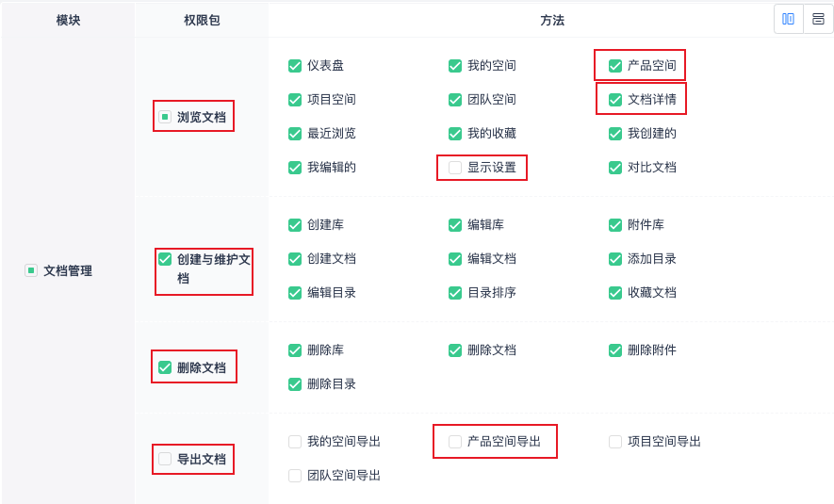Toggle the 文档管理 module checkbox
This screenshot has height=504, width=834.
31,270
